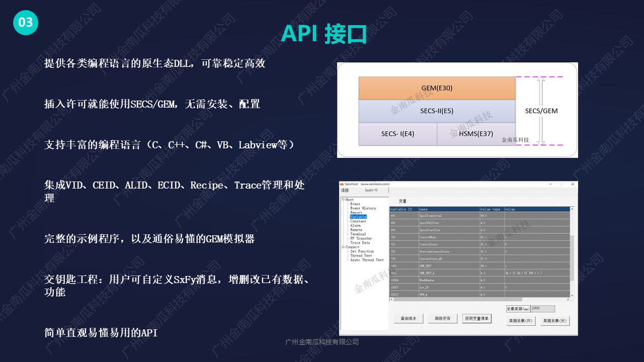Stop periodic collection with 周期采集(关)

point(554,321)
